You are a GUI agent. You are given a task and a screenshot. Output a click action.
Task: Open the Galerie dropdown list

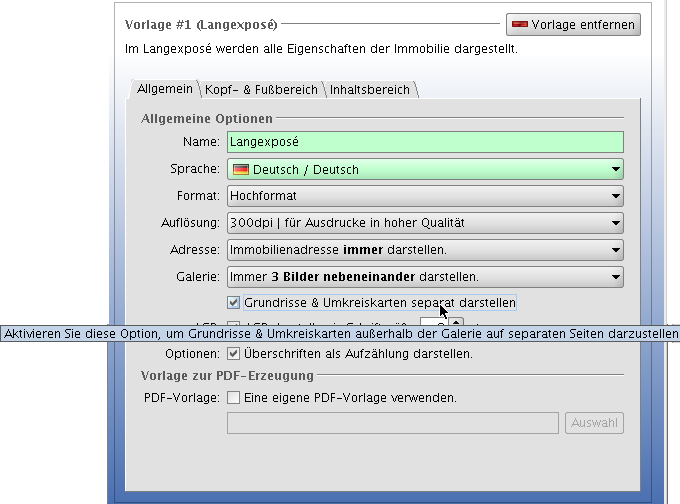616,277
